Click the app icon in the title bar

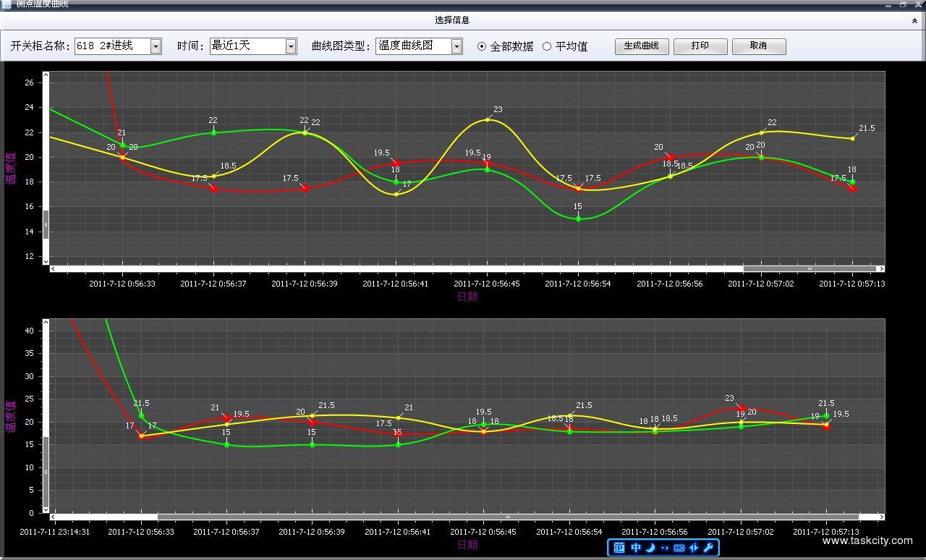7,4
